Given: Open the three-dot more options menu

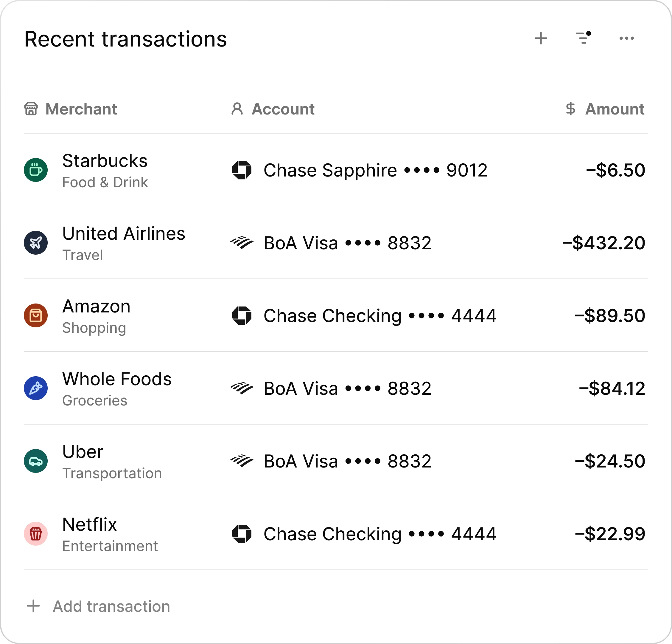Looking at the screenshot, I should (x=626, y=38).
